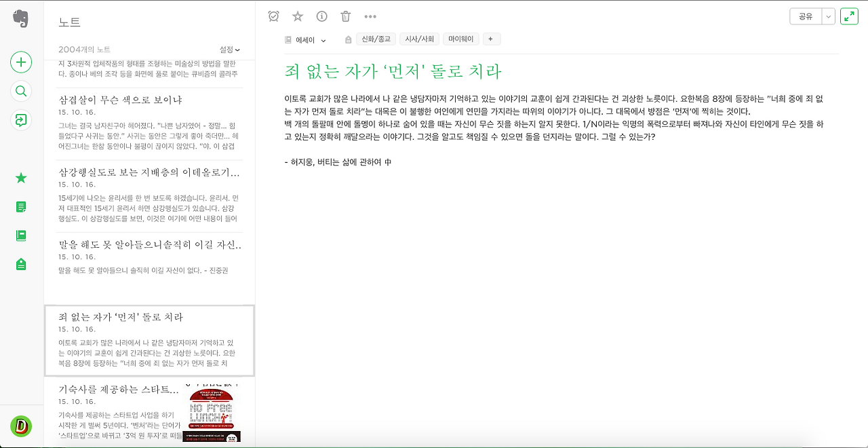868x448 pixels.
Task: Star the current note as a shortcut
Action: [x=297, y=16]
